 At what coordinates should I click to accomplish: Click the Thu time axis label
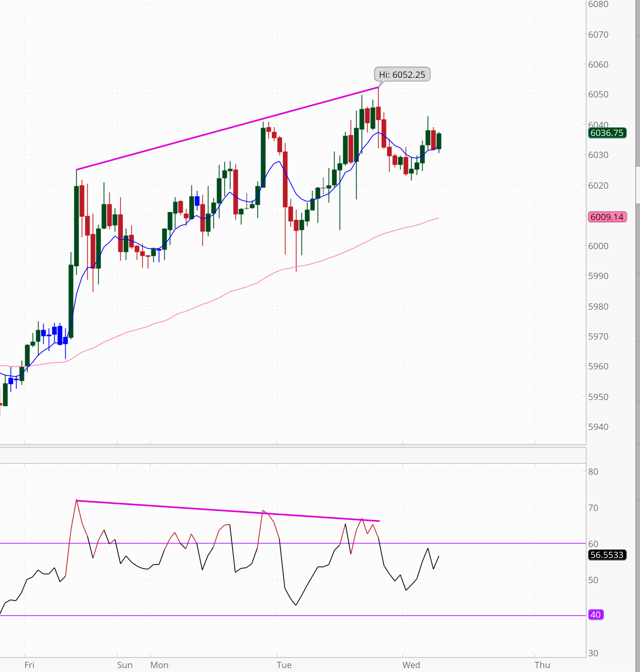click(x=542, y=665)
